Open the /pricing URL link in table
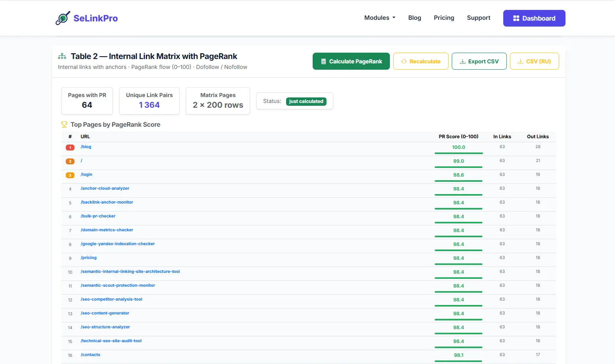The image size is (615, 364). (x=89, y=257)
